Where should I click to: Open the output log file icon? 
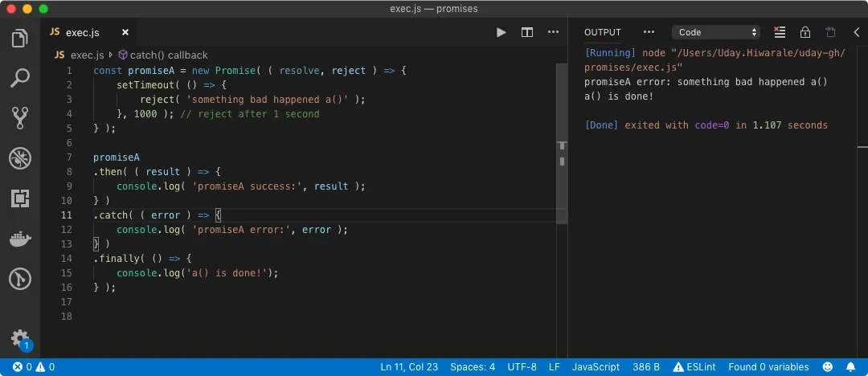tap(830, 32)
